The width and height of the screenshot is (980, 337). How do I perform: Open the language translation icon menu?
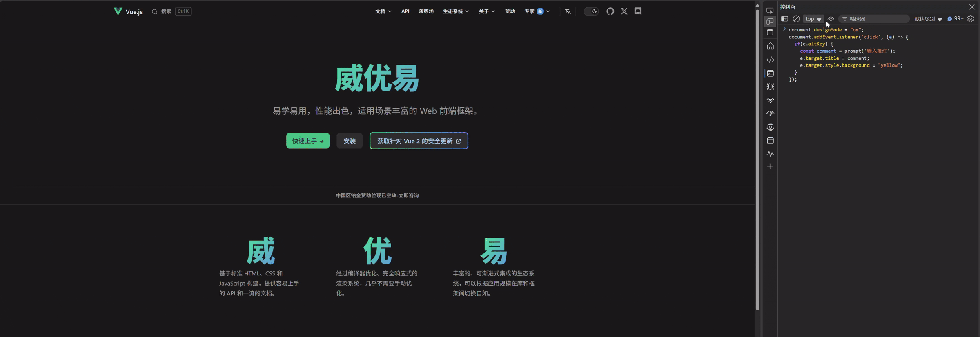tap(568, 11)
